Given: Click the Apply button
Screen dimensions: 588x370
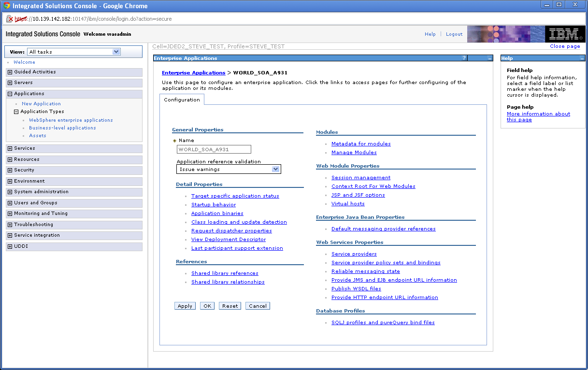Looking at the screenshot, I should (185, 306).
